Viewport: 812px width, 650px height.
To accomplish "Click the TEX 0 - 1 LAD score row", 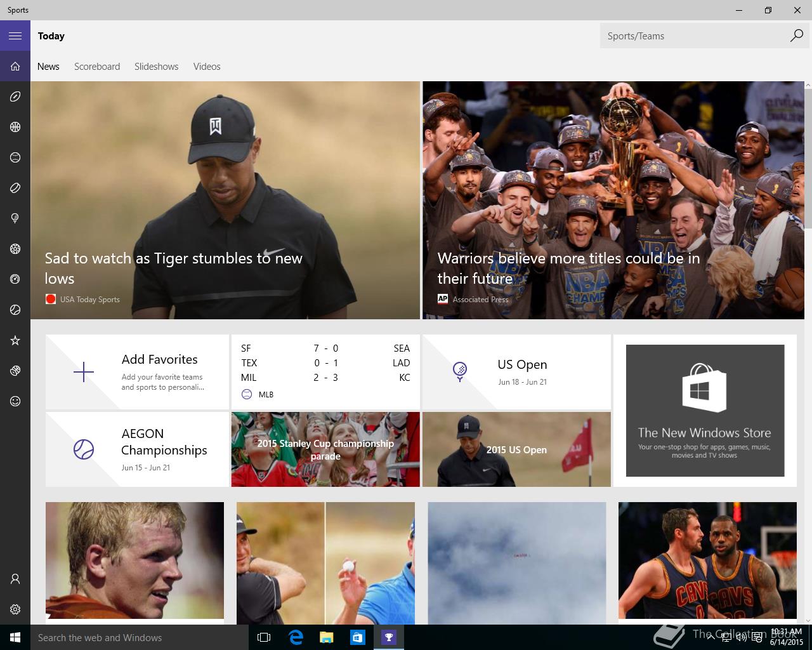I will click(x=325, y=362).
